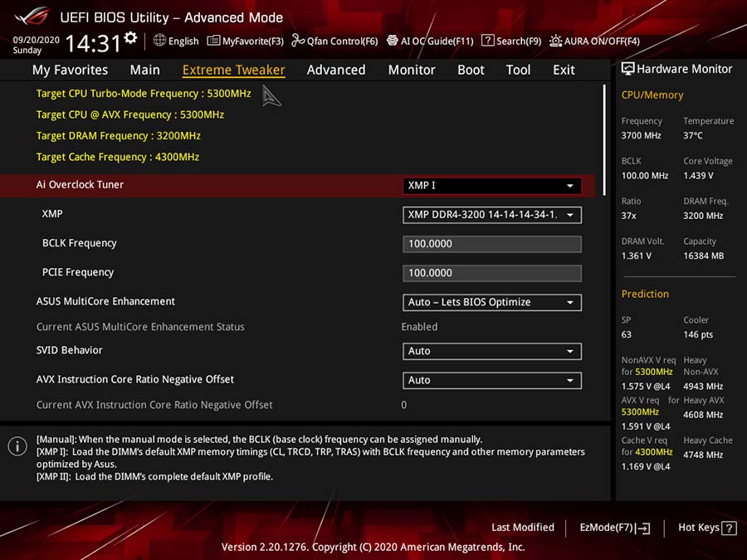Click MyFavorite(F3) label
747x560 pixels.
[x=253, y=41]
